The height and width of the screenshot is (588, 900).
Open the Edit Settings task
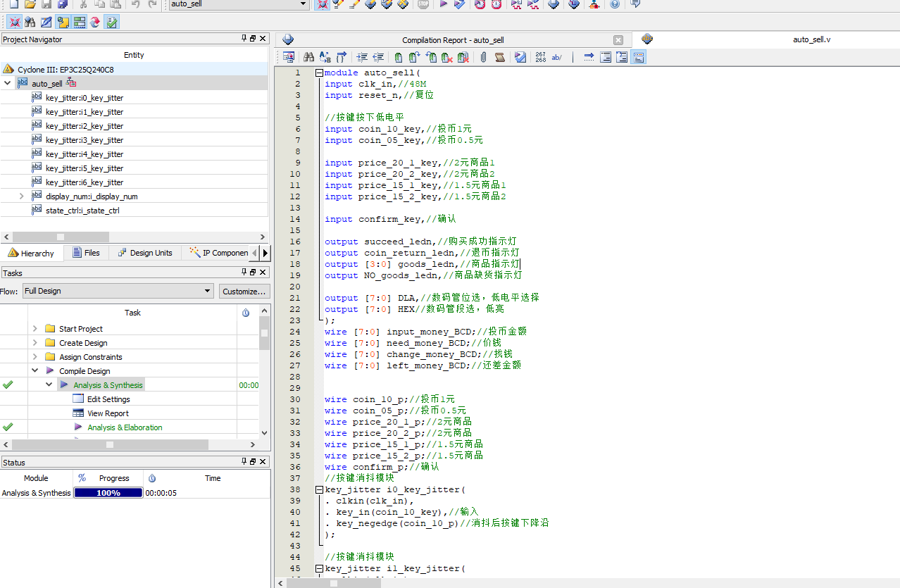(108, 399)
